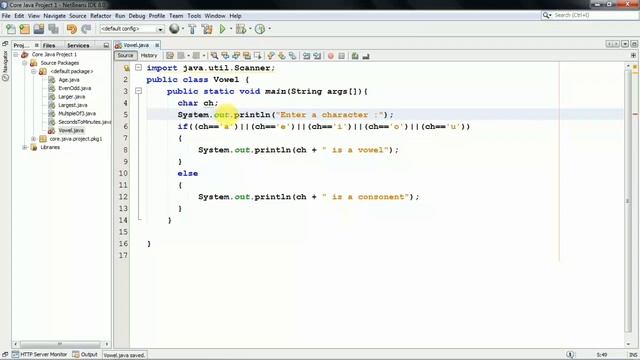Expand the core.java.project.pkg1 package
Image resolution: width=640 pixels, height=360 pixels.
tap(34, 139)
